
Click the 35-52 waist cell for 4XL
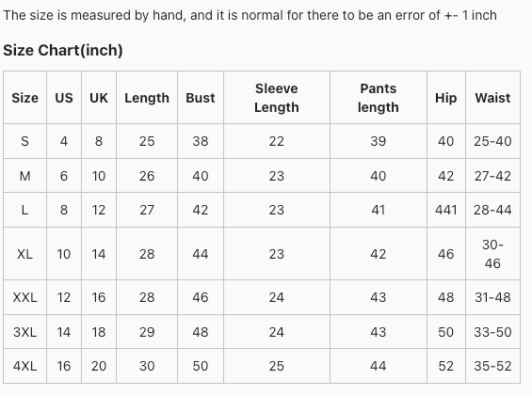click(x=492, y=366)
